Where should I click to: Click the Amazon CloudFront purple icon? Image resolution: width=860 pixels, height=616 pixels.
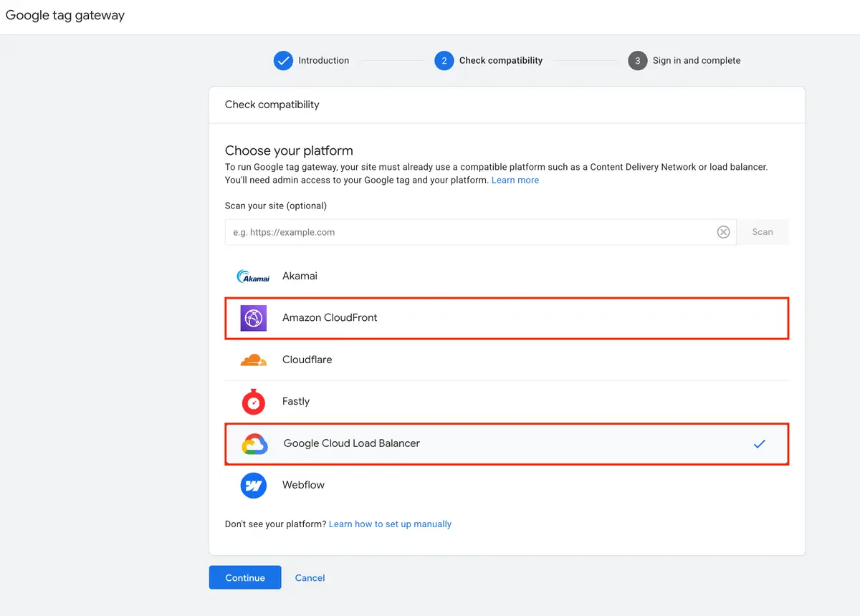(x=253, y=318)
